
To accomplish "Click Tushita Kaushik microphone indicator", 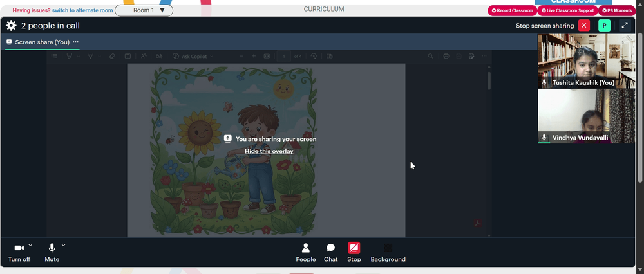I will (x=544, y=82).
